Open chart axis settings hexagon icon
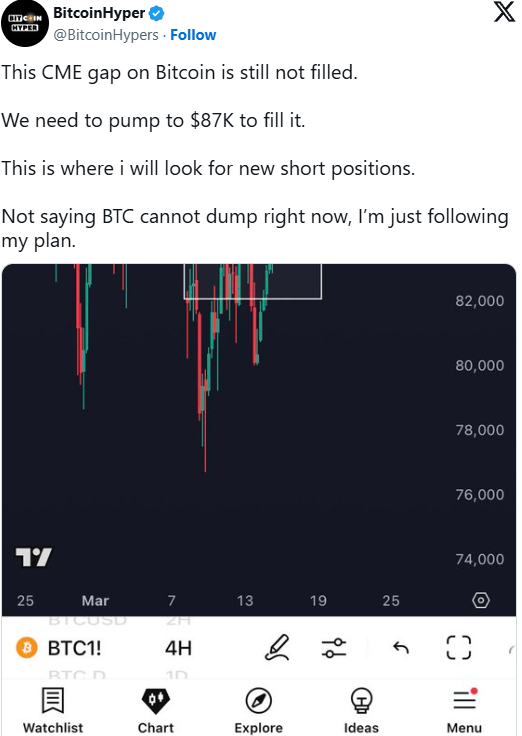The height and width of the screenshot is (736, 522). tap(481, 600)
